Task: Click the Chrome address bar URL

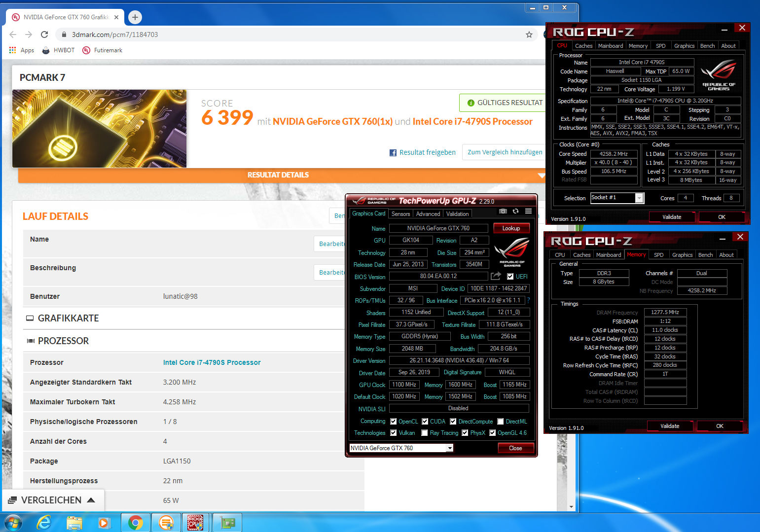Action: click(115, 35)
